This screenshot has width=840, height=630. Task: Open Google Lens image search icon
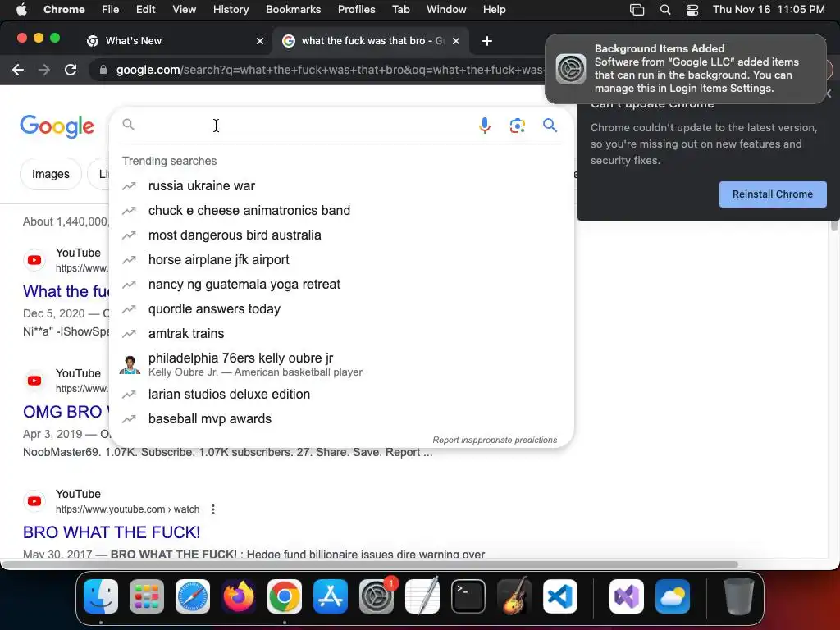tap(517, 126)
